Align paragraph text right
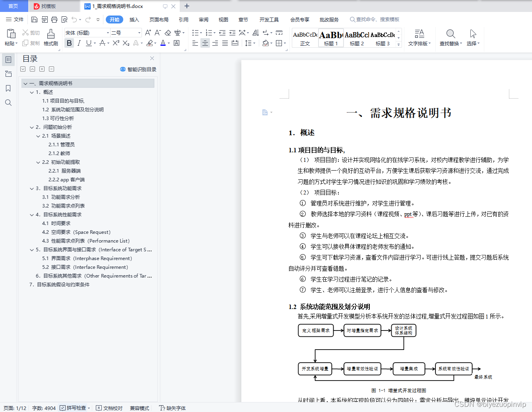 click(x=215, y=43)
